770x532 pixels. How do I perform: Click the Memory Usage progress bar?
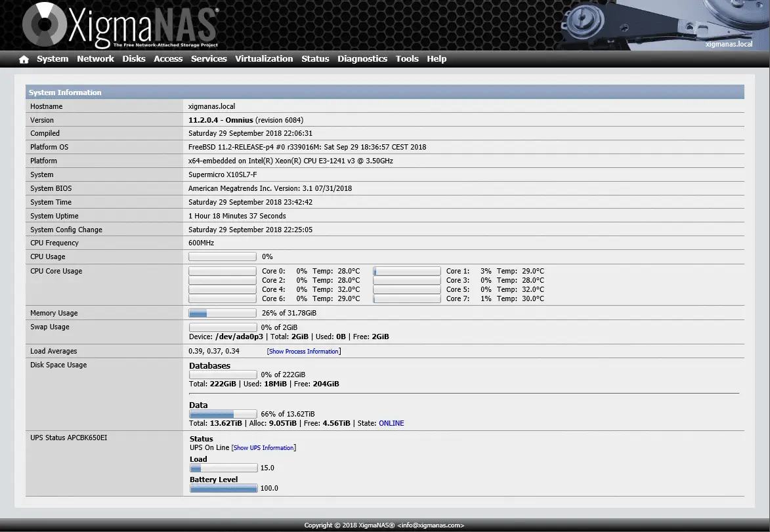tap(223, 313)
